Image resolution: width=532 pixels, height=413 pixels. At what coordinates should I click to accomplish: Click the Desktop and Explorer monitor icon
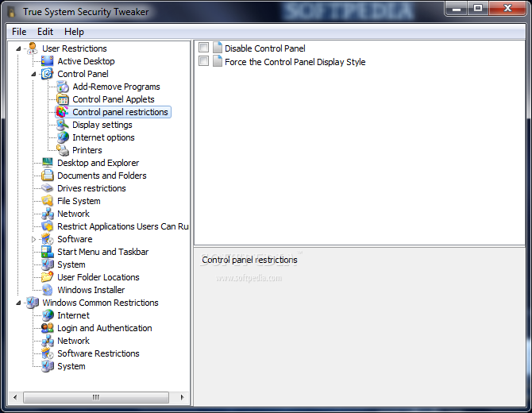tap(47, 163)
